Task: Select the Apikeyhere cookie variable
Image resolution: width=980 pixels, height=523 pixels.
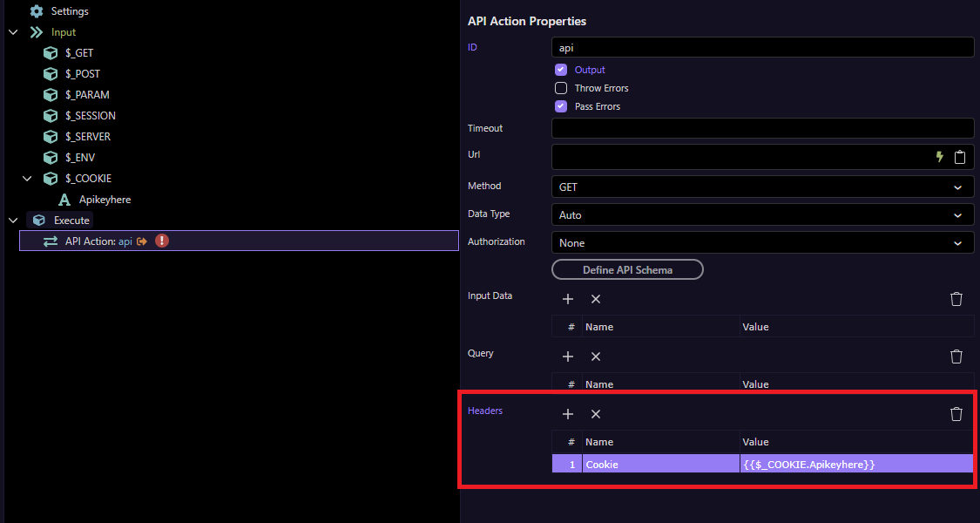Action: (105, 200)
